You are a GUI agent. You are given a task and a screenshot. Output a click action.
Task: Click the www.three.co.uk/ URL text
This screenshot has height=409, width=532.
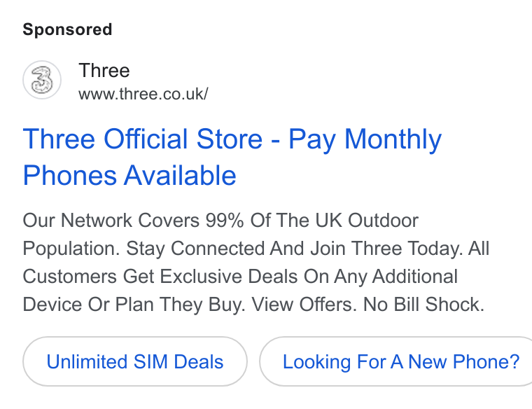coord(143,94)
